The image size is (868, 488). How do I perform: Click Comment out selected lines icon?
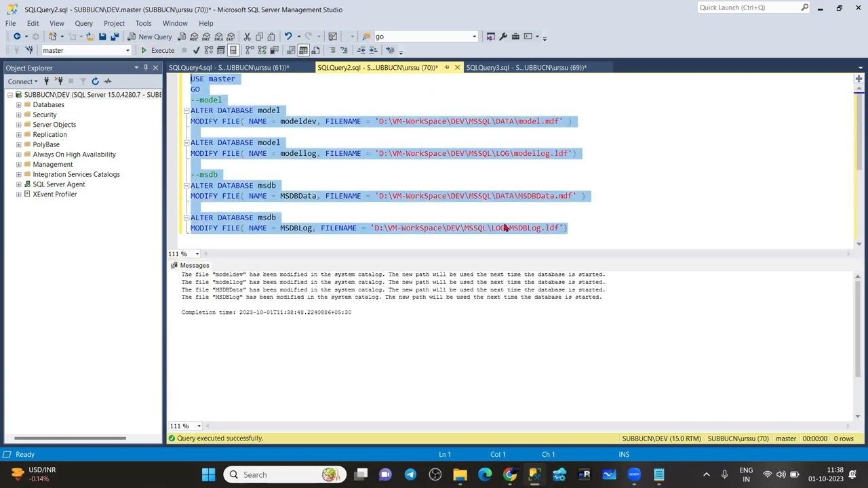[x=332, y=50]
